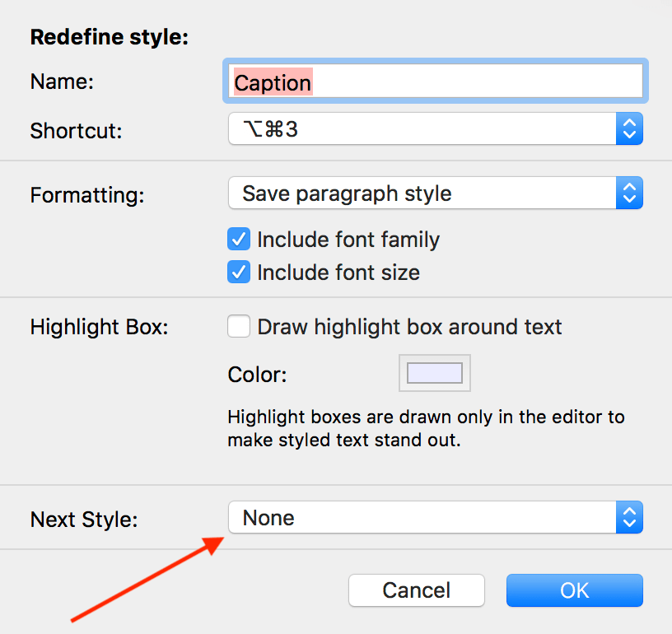Image resolution: width=672 pixels, height=634 pixels.
Task: Uncheck the Include font size checkbox
Action: pos(239,272)
